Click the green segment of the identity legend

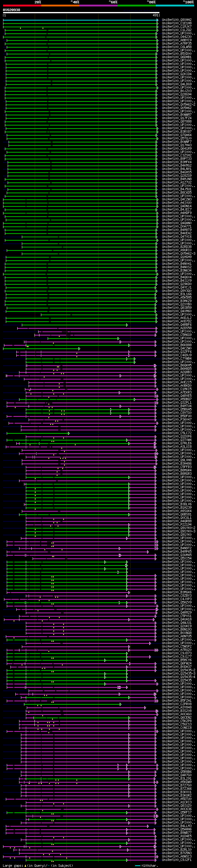click(137, 6)
